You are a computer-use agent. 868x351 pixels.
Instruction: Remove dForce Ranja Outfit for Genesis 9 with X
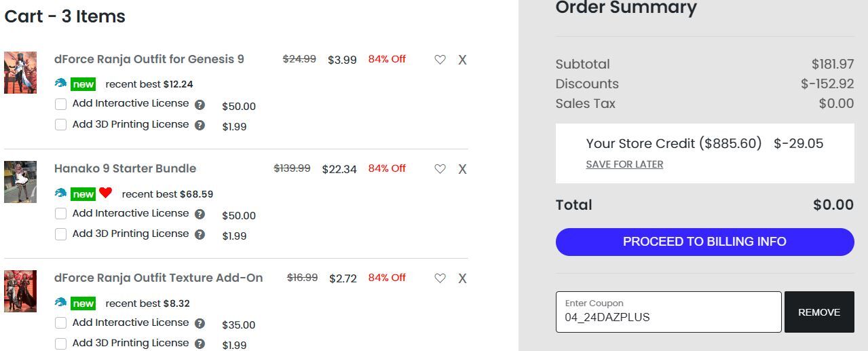(x=462, y=60)
